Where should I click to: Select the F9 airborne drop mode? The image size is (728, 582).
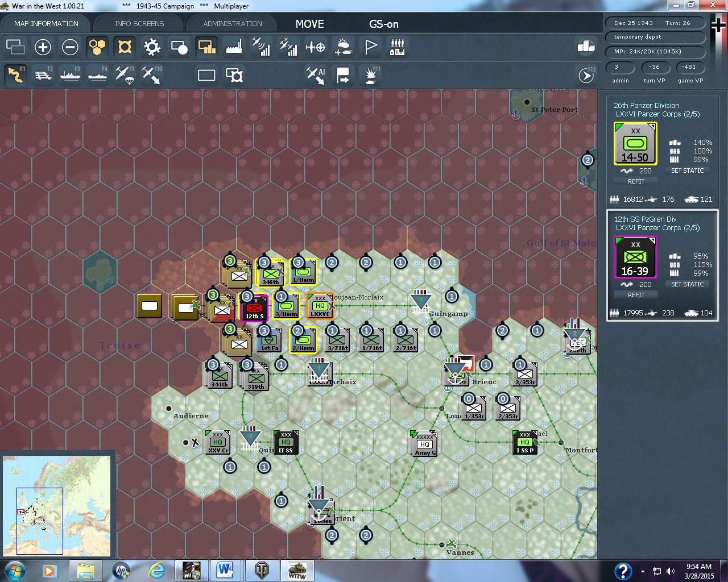tap(125, 74)
